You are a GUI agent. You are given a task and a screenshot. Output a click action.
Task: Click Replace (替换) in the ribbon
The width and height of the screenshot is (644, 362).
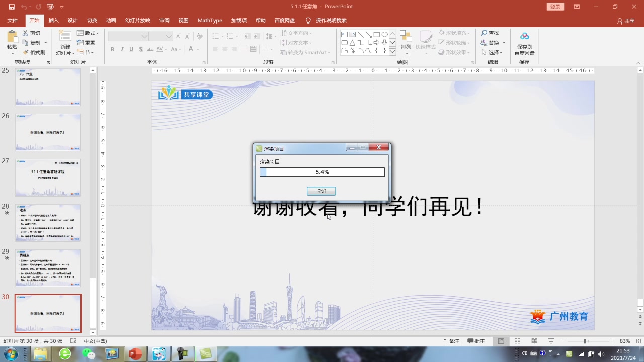(492, 42)
